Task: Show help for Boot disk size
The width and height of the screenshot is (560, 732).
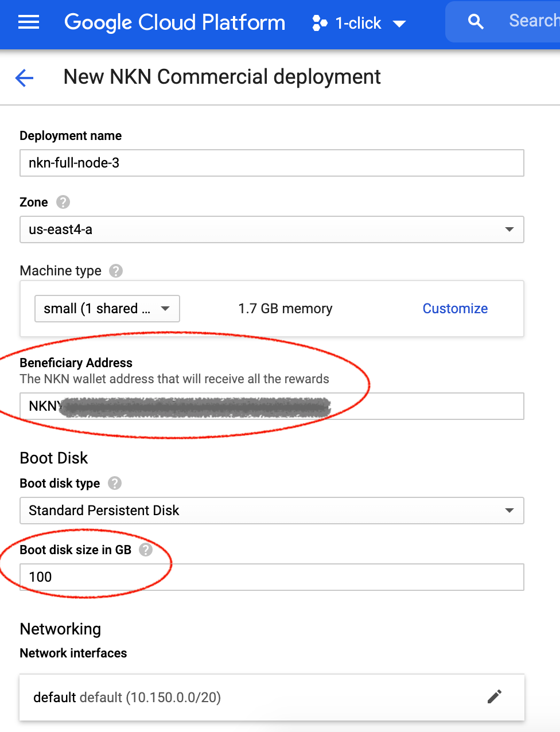Action: [146, 550]
